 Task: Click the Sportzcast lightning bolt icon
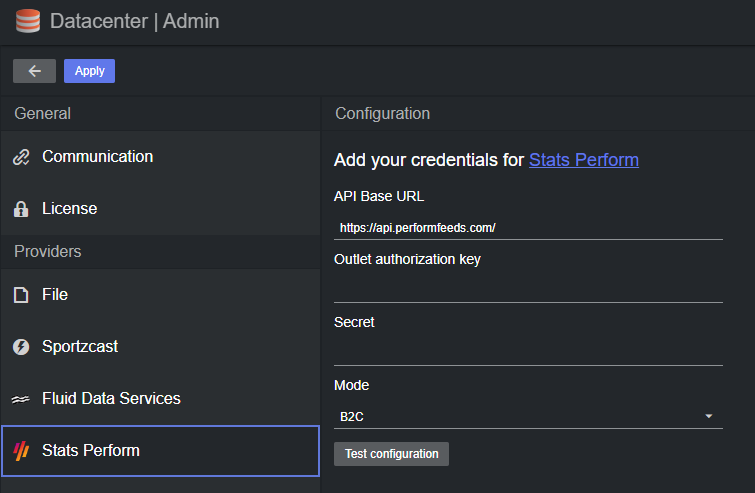point(21,347)
